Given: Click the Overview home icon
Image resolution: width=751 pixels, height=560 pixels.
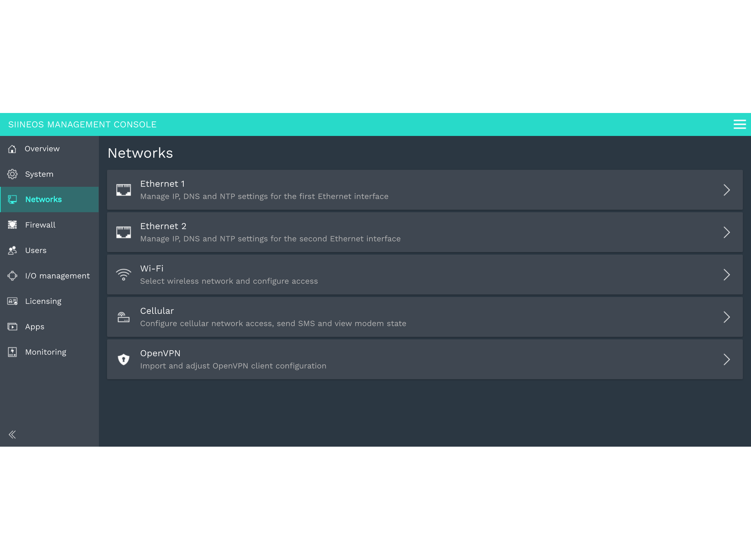Looking at the screenshot, I should (12, 149).
